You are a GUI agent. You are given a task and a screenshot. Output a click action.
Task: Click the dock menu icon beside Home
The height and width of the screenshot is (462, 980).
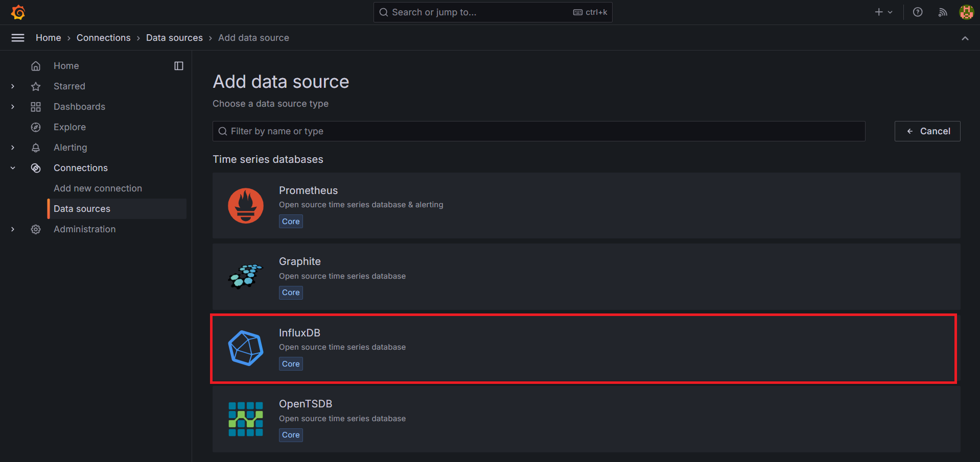[178, 65]
